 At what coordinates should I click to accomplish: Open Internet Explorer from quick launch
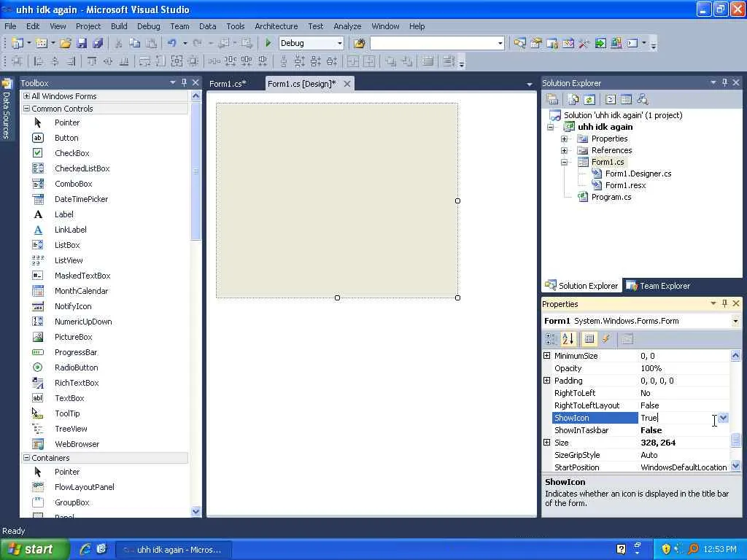pos(85,549)
